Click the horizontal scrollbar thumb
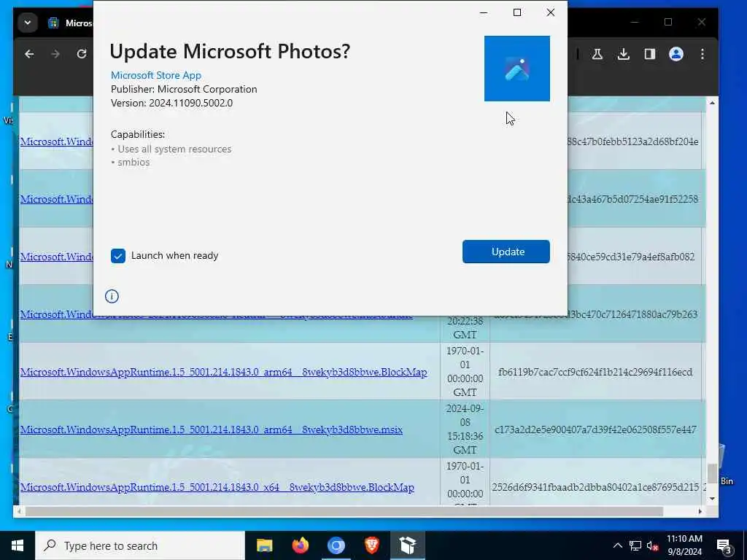The width and height of the screenshot is (747, 560). [x=344, y=511]
